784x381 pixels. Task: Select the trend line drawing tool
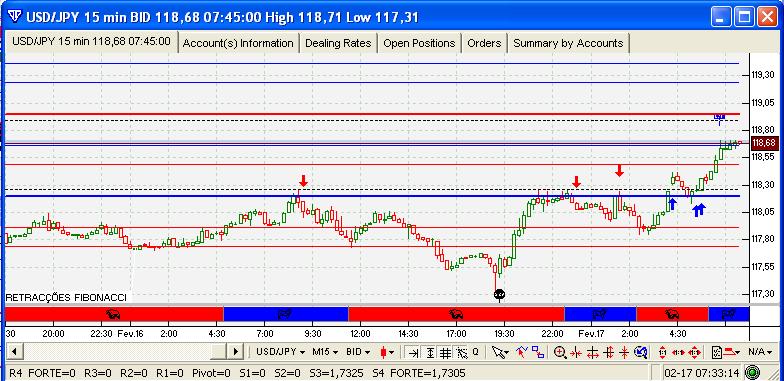tap(522, 352)
